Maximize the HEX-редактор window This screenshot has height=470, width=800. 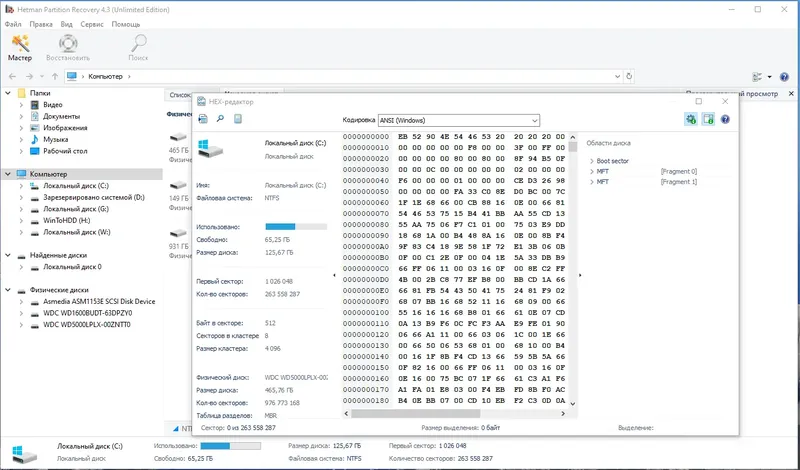click(698, 102)
